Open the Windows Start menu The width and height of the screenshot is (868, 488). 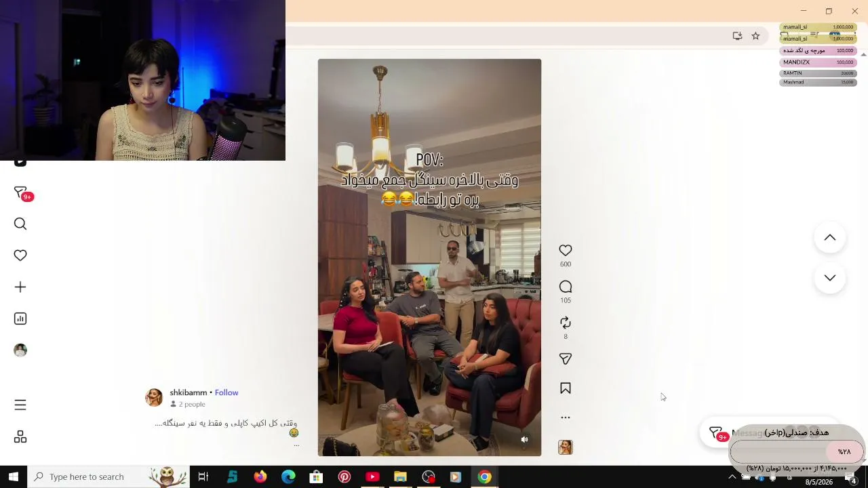point(14,477)
